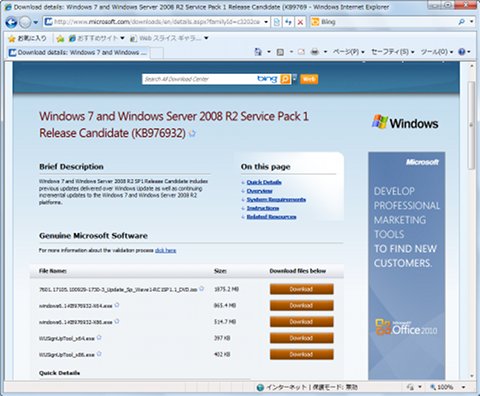Click star icon beside WUSignUpTool_x64.exe
Viewport: 480px width, 396px height.
click(x=99, y=338)
